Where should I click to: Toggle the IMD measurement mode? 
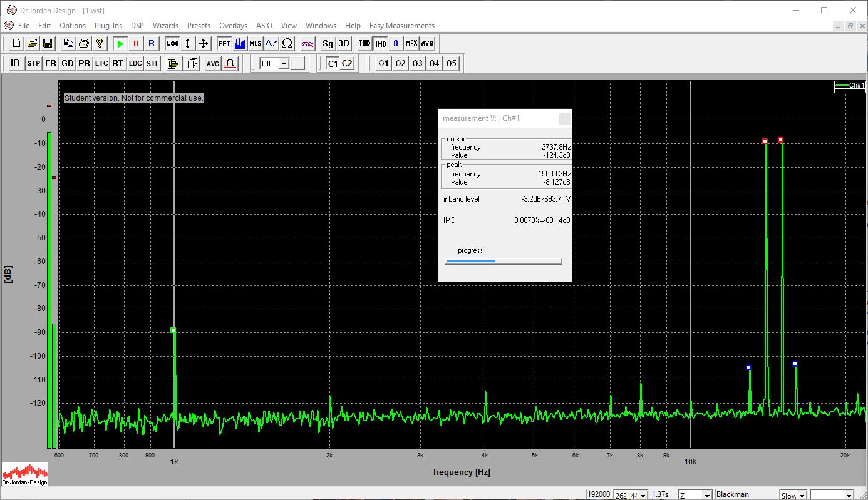click(x=380, y=44)
